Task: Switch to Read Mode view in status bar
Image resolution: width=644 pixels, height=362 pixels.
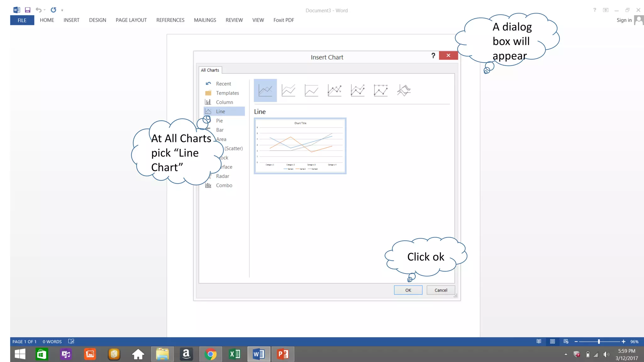Action: point(539,342)
